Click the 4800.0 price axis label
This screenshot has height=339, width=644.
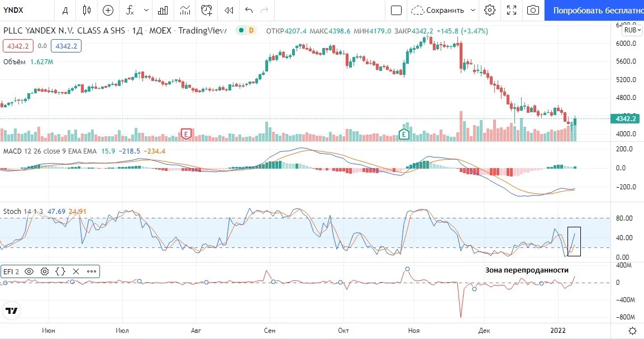click(626, 97)
